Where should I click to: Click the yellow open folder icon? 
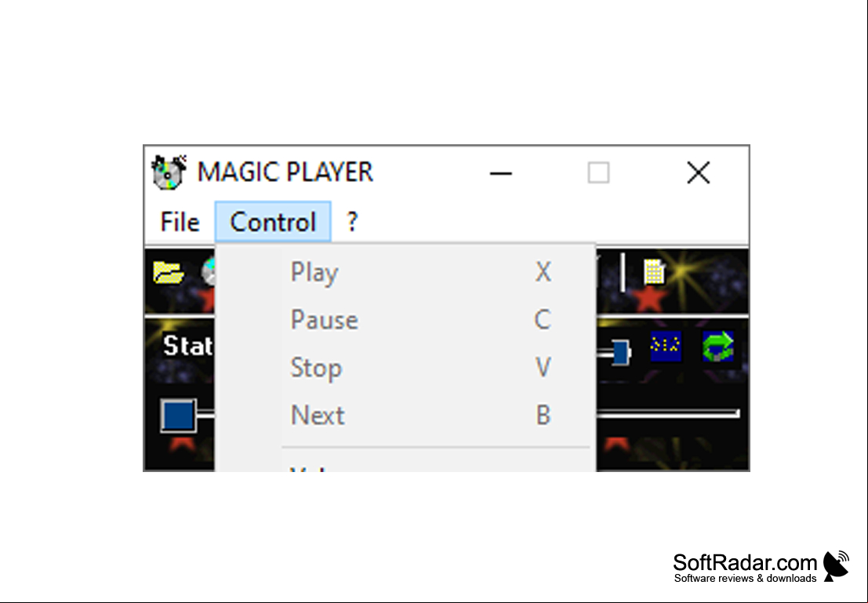[169, 272]
